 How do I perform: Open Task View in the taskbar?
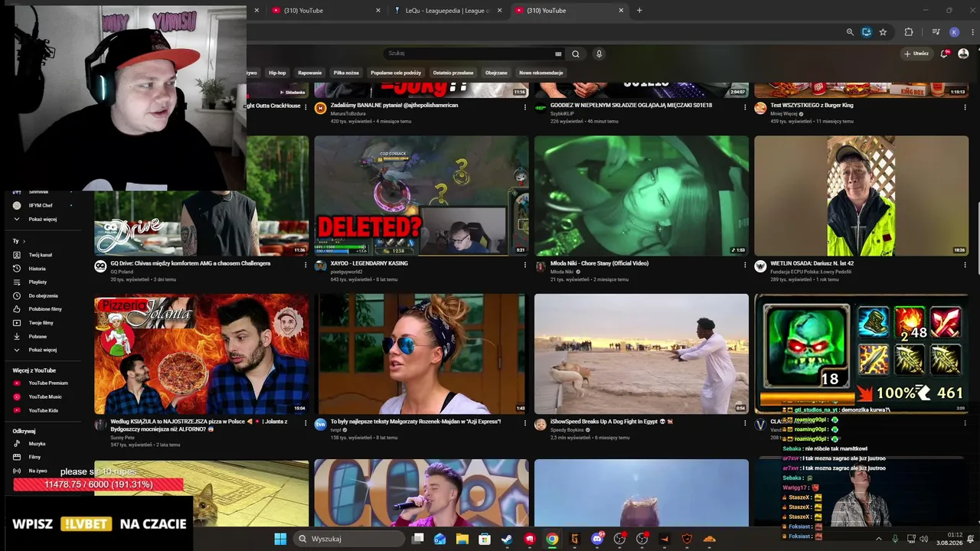point(417,539)
